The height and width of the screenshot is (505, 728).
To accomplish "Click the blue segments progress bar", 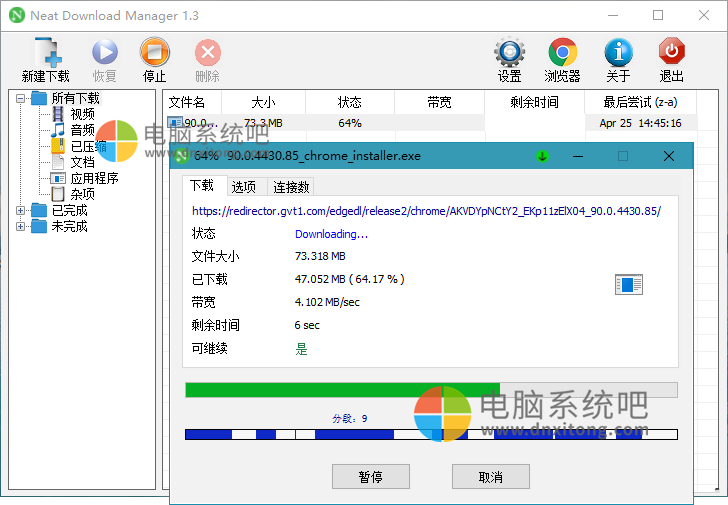I will coord(431,434).
